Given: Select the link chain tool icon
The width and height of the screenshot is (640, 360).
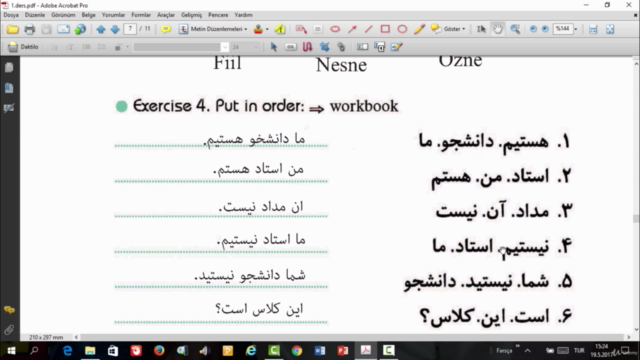Looking at the screenshot, I should click(341, 47).
